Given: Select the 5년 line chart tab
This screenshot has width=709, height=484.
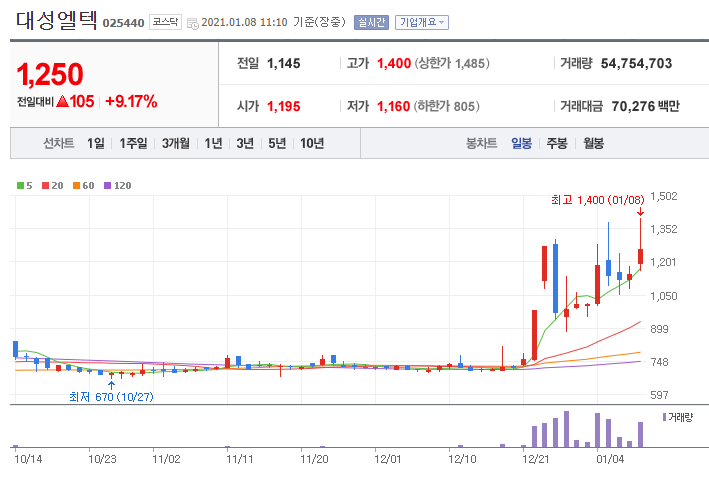Looking at the screenshot, I should click(x=277, y=143).
